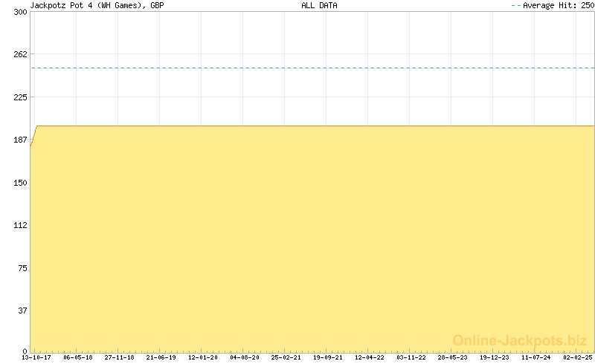Image resolution: width=595 pixels, height=364 pixels.
Task: Click the 262 y-axis label
Action: tap(19, 54)
